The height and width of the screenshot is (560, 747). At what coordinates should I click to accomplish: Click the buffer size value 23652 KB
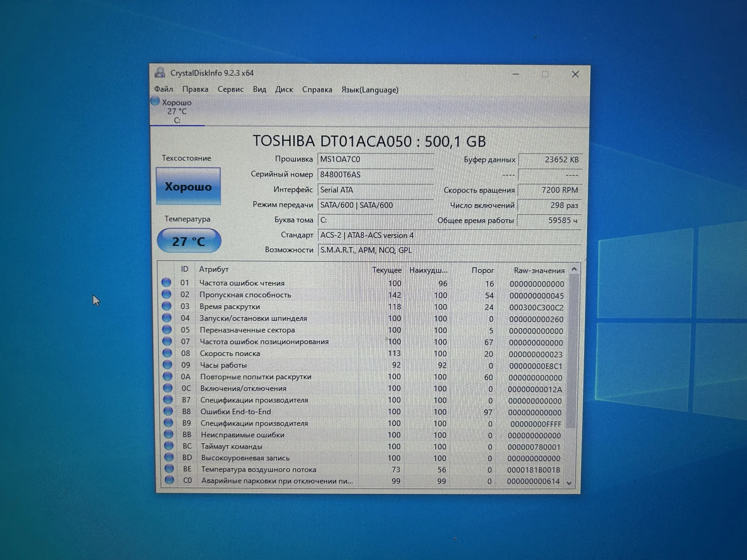(x=550, y=159)
